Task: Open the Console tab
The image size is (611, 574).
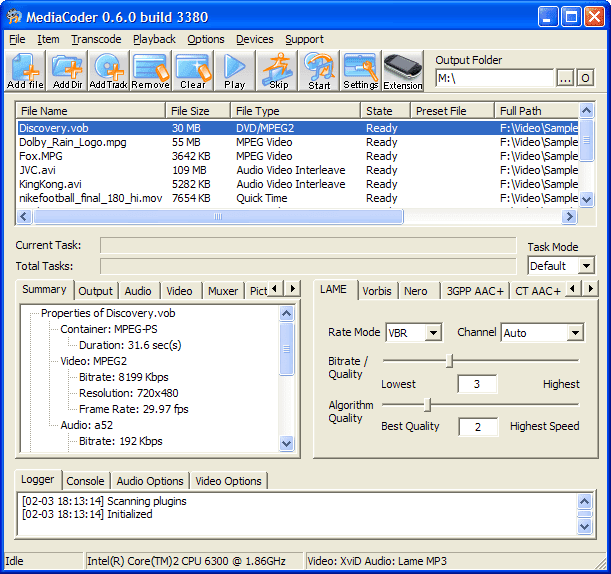Action: [x=85, y=481]
